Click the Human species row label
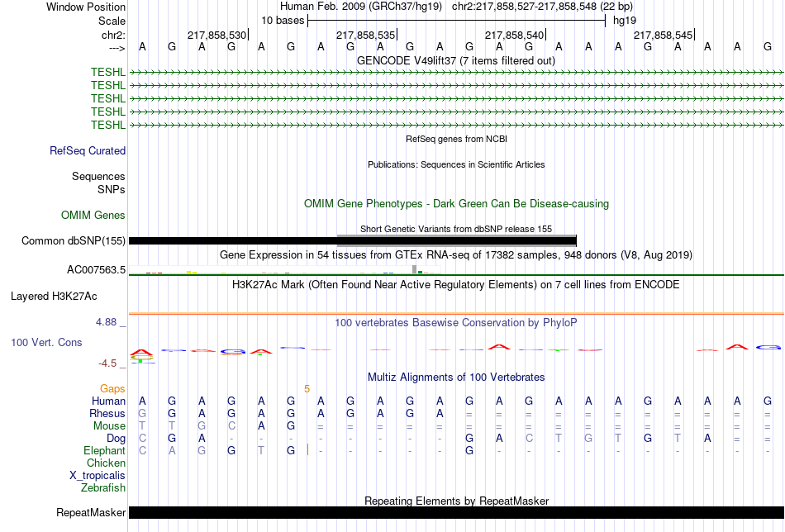 tap(108, 401)
